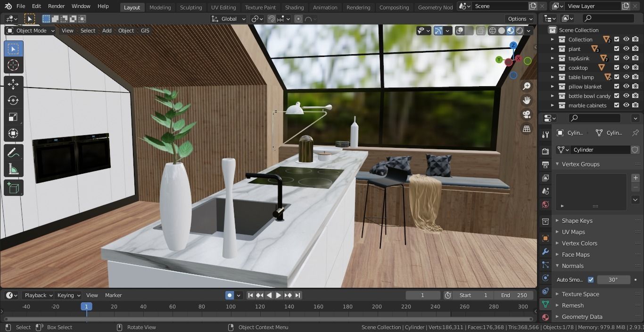
Task: Hide the plant collection in the outliner
Action: pos(626,49)
